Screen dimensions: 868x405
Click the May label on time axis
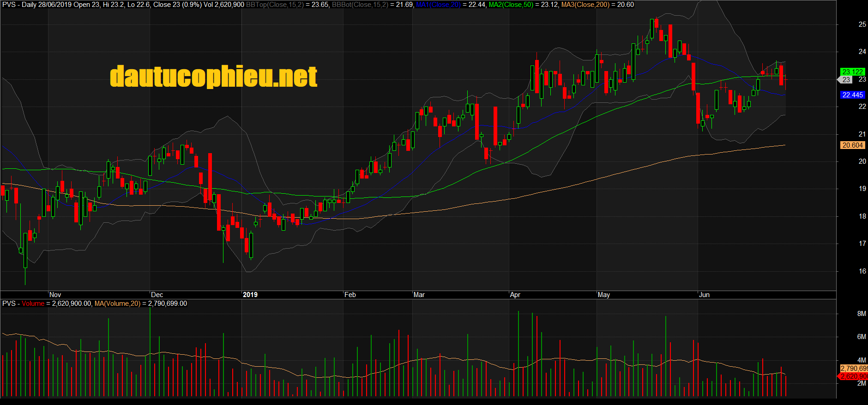coord(604,295)
